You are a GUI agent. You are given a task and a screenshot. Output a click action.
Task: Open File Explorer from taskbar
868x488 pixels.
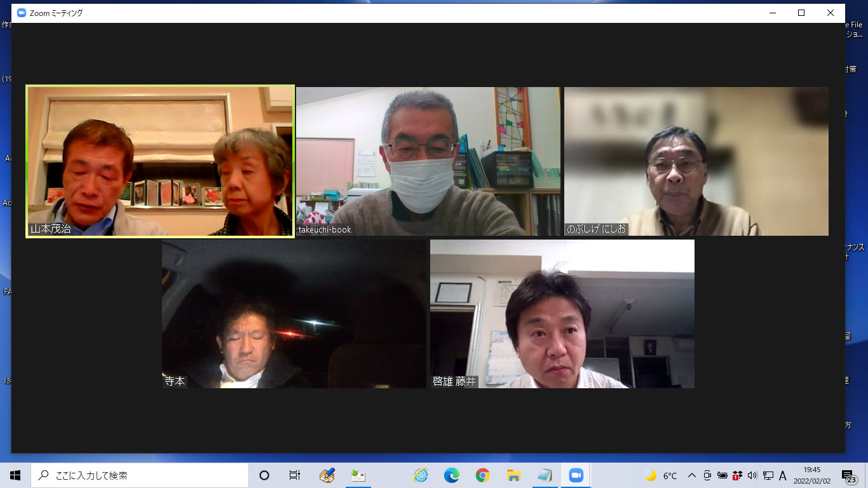(514, 475)
